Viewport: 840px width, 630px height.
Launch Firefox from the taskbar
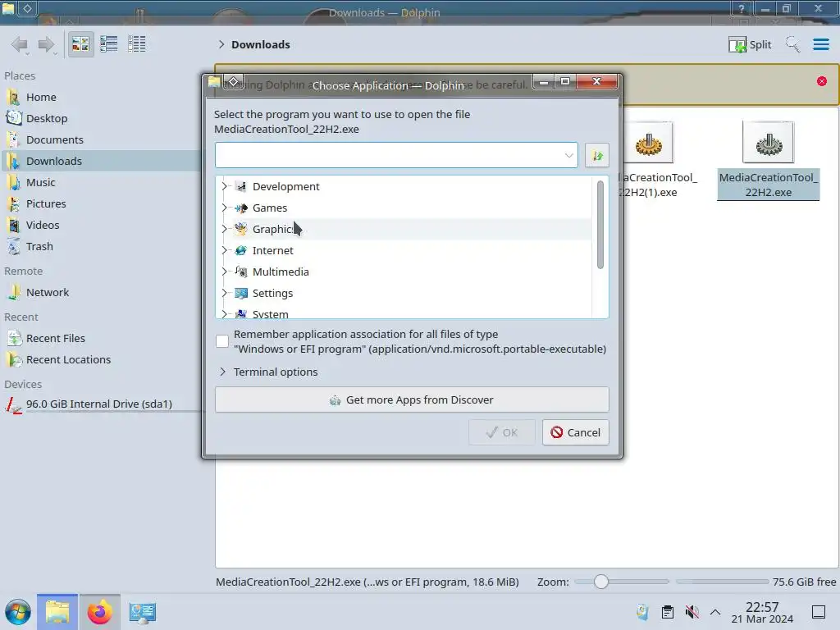click(x=99, y=612)
